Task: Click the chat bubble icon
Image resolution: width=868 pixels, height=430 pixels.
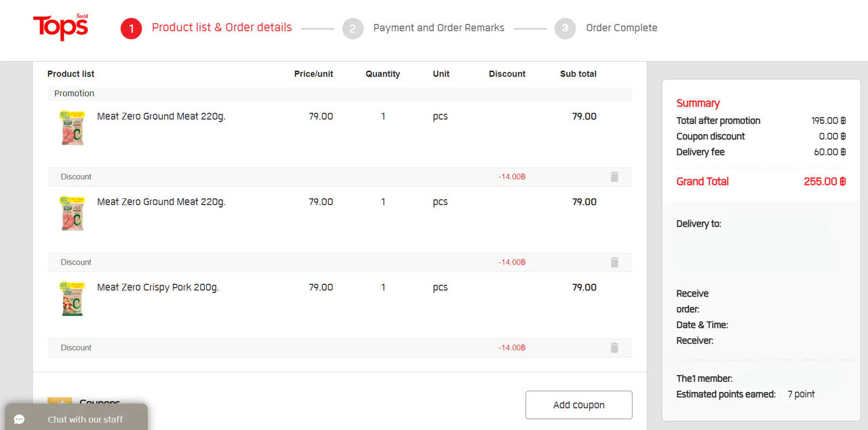Action: (x=19, y=420)
